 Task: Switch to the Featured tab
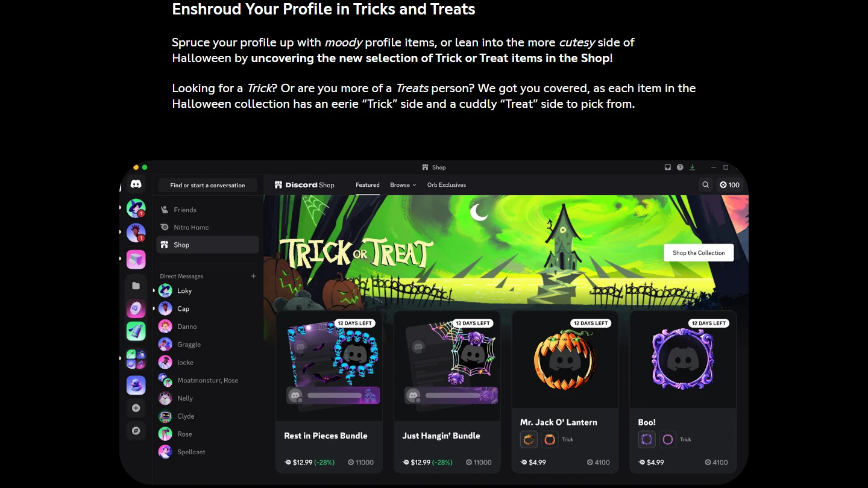tap(368, 185)
